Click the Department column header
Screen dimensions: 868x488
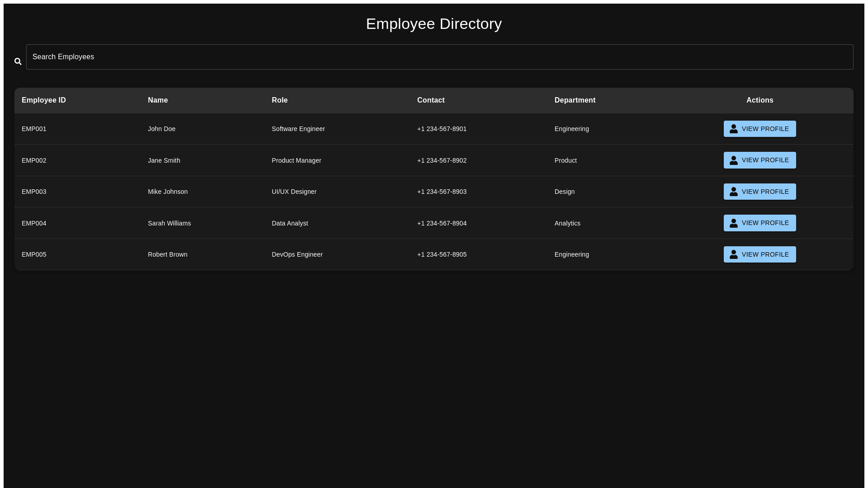click(575, 100)
